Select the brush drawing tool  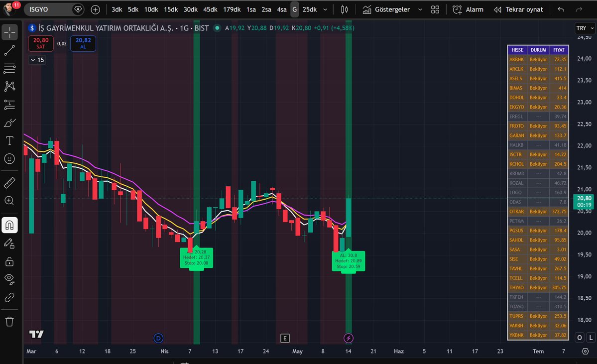pos(9,122)
